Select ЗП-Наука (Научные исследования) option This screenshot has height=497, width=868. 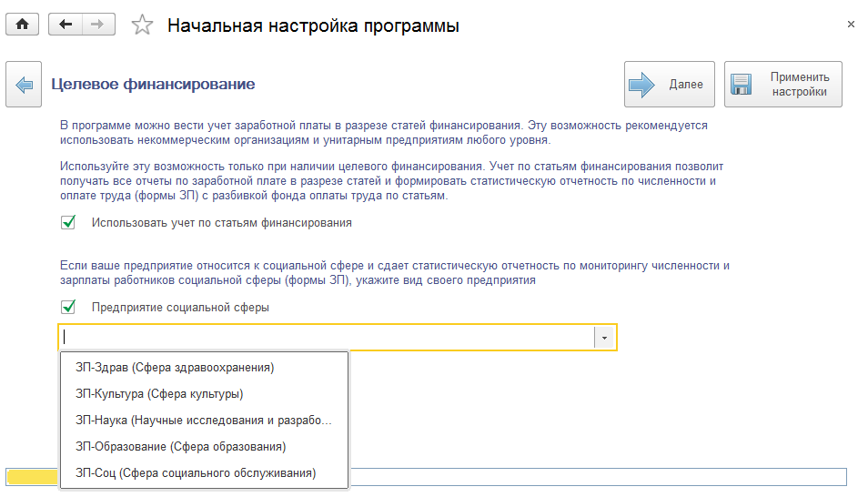pyautogui.click(x=205, y=420)
